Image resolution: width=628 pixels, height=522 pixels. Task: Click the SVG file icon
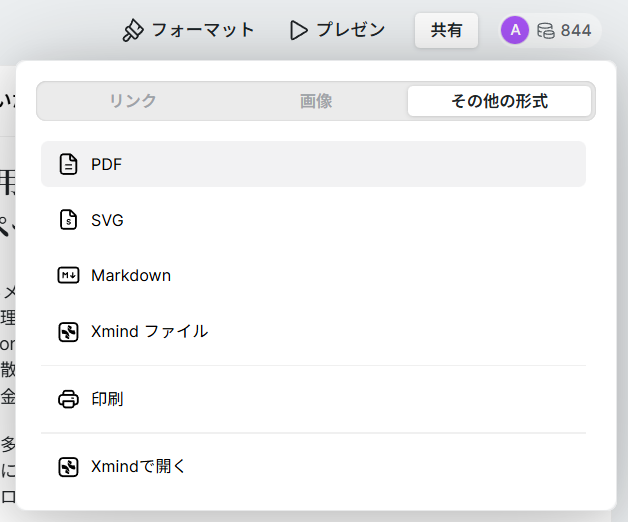point(68,220)
